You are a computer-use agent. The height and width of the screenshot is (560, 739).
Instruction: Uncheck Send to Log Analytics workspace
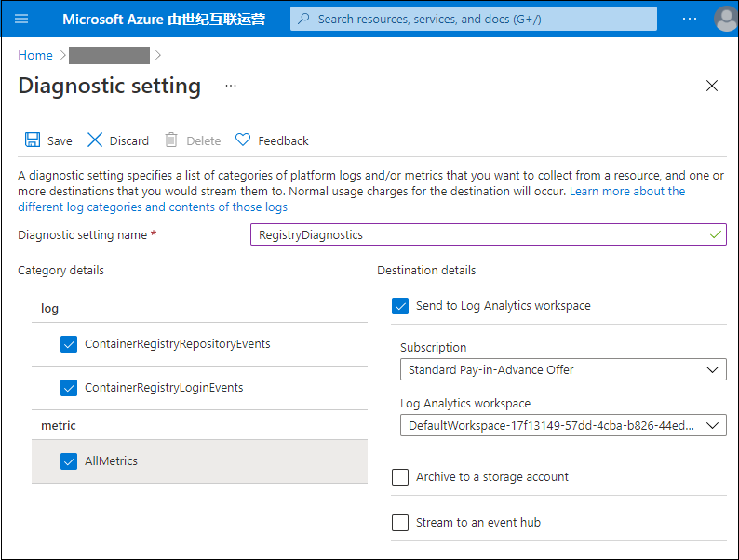tap(400, 306)
